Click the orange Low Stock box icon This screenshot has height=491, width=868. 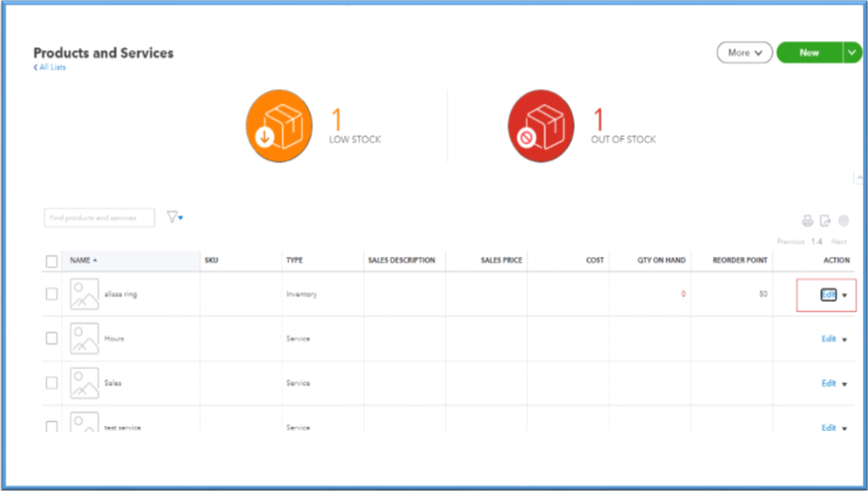coord(279,126)
